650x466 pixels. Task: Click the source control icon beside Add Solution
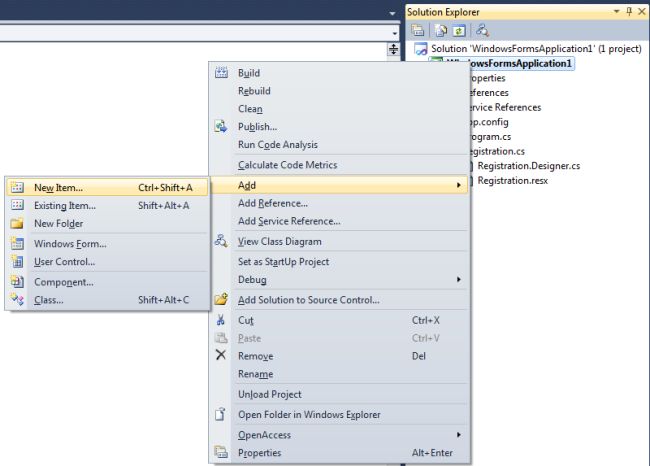coord(221,299)
